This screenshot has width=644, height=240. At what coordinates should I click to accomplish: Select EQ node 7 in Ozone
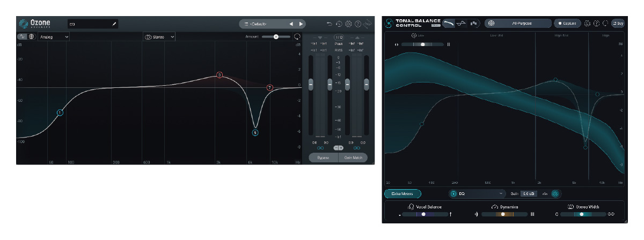point(270,87)
